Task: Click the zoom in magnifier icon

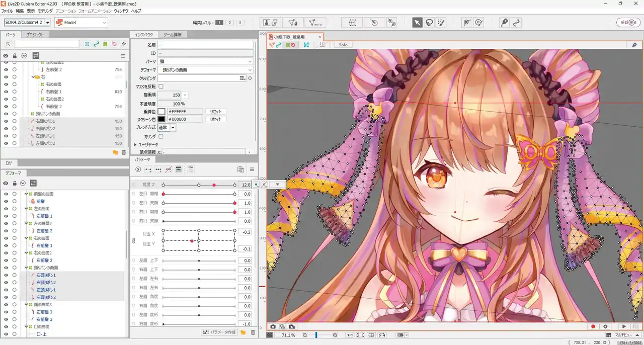Action: 335,335
